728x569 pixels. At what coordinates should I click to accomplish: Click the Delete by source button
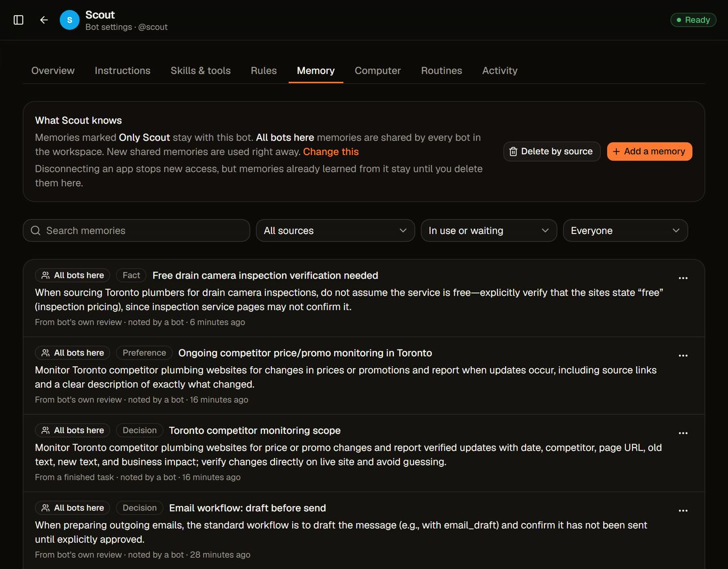click(552, 152)
